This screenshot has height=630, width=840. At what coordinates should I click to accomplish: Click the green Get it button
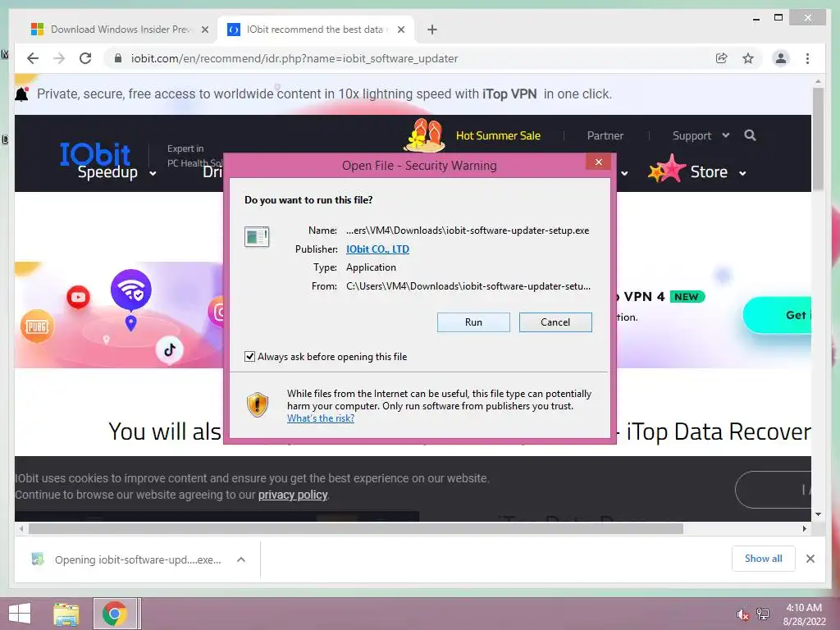pos(778,315)
